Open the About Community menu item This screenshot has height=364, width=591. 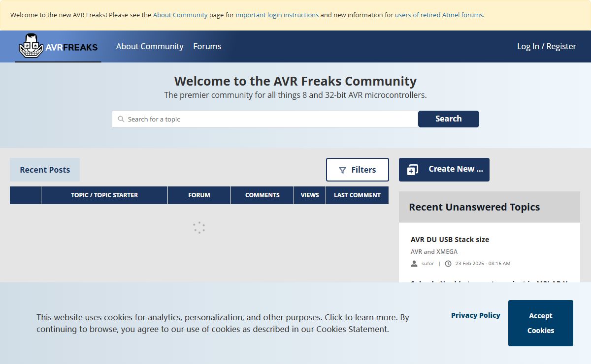150,46
